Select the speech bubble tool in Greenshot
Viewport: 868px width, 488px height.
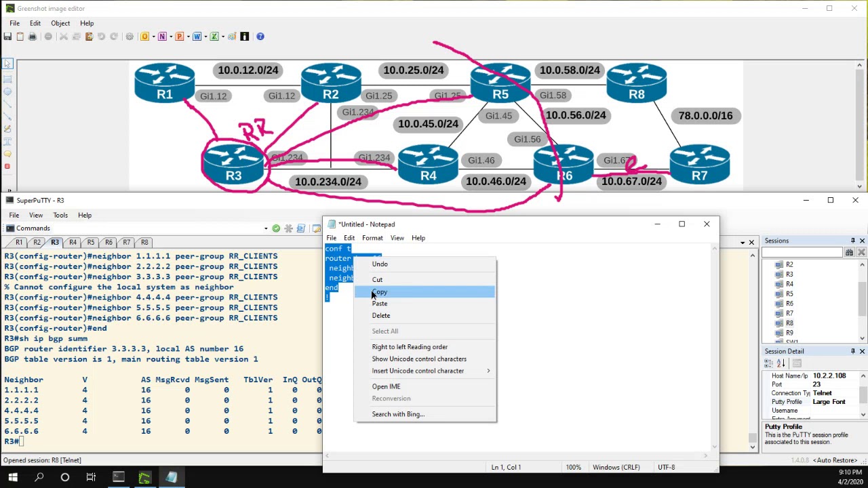pyautogui.click(x=7, y=154)
